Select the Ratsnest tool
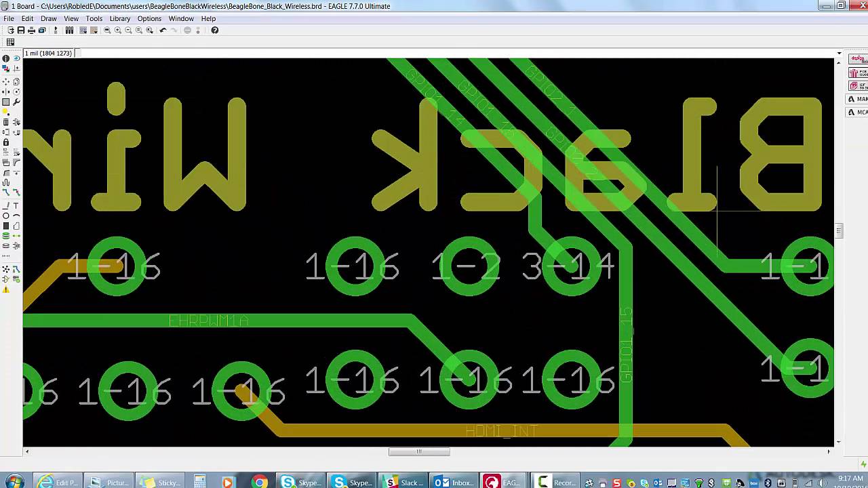The height and width of the screenshot is (488, 868). (6, 269)
